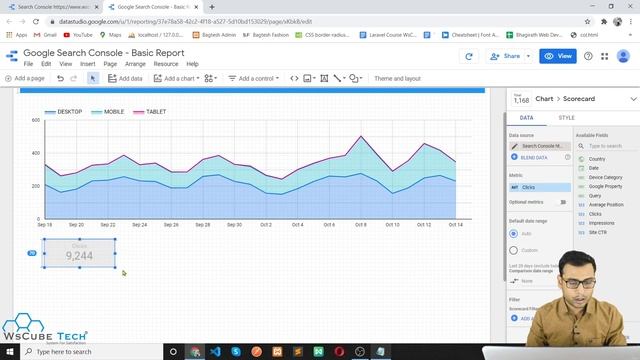Toggle the DESKTOP legend entry
Screen dimensions: 640x360
coord(64,112)
